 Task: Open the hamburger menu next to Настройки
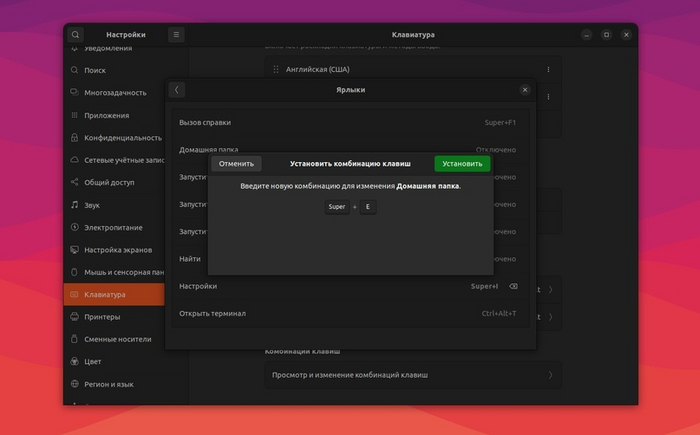[x=176, y=35]
